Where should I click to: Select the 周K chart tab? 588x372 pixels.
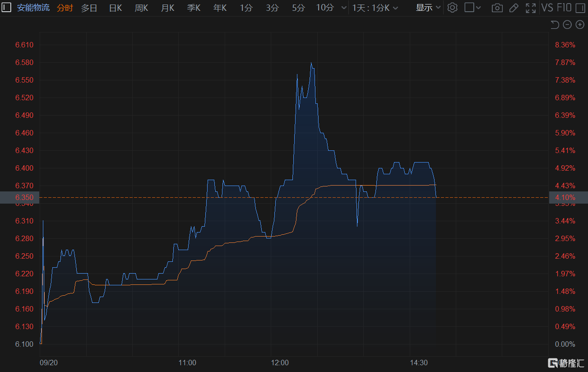click(141, 8)
